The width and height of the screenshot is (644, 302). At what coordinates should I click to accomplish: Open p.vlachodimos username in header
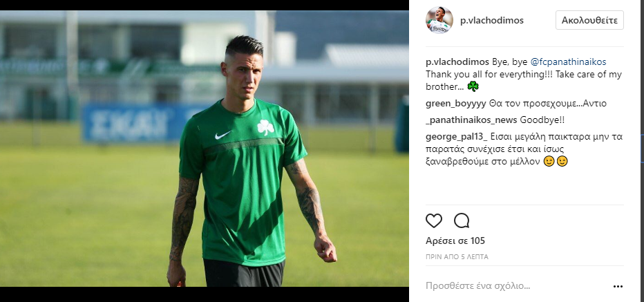491,21
